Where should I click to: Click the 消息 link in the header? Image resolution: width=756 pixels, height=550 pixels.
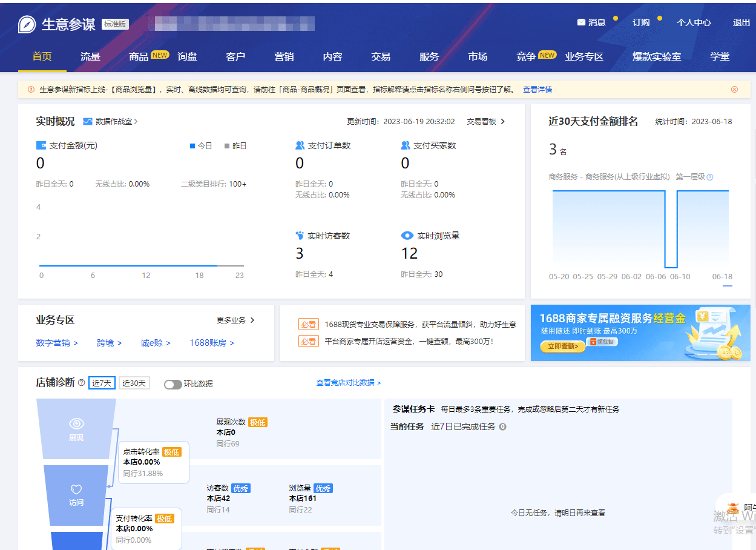click(x=597, y=22)
